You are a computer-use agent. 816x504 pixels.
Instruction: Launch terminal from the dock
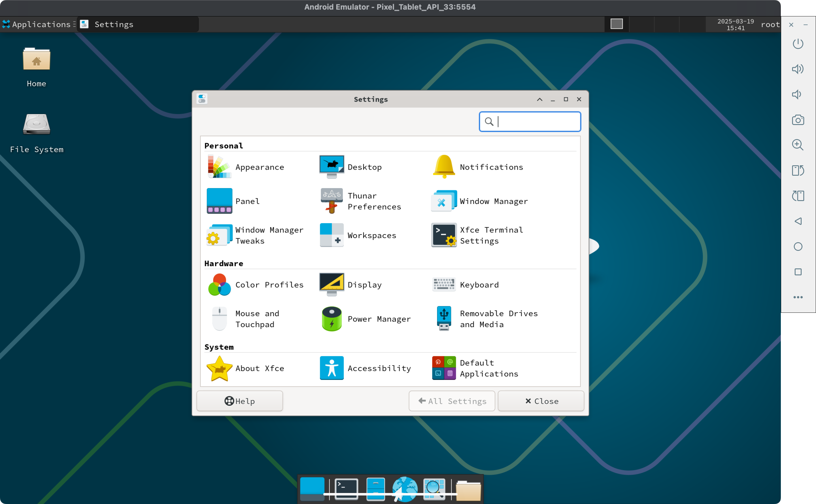click(x=346, y=489)
